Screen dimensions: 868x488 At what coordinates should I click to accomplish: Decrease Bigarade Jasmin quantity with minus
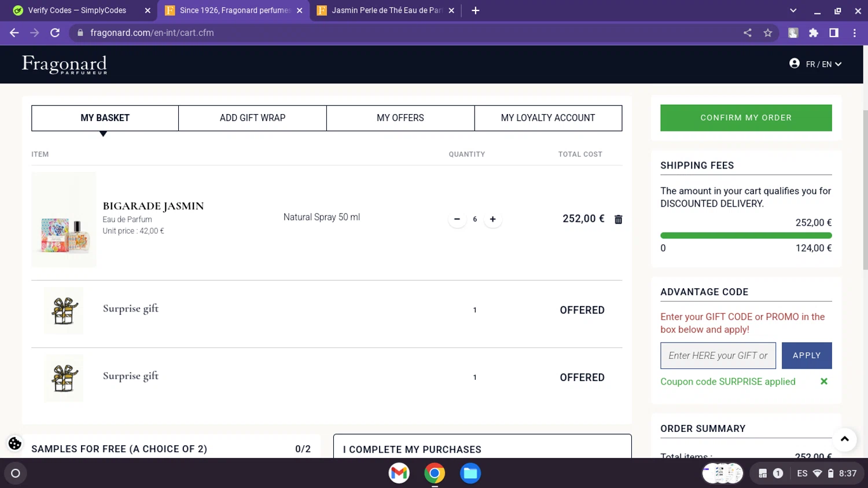[x=457, y=219]
